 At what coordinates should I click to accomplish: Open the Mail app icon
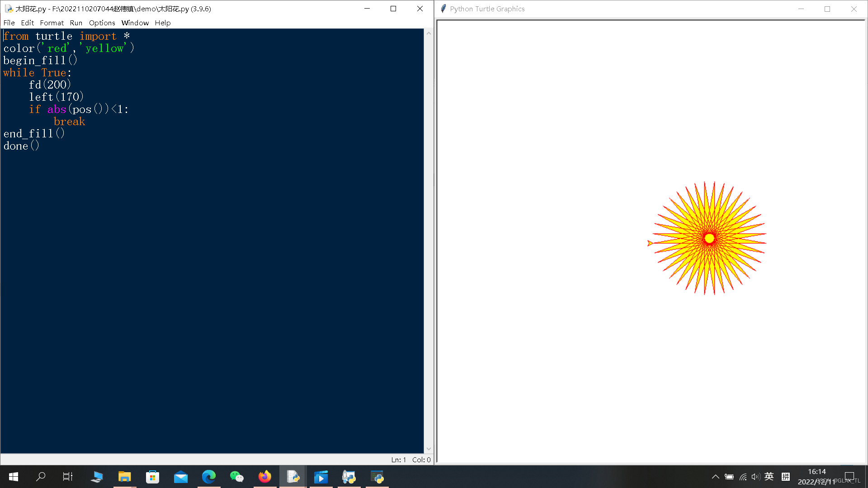180,477
